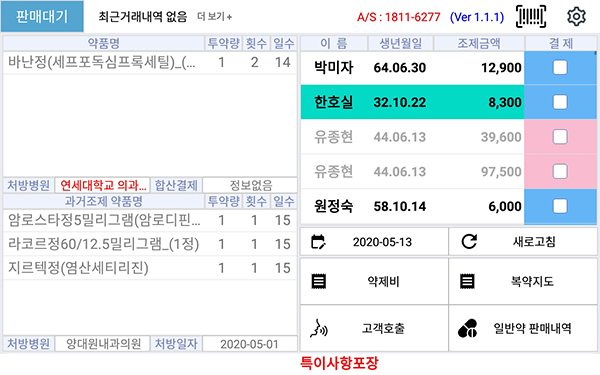Click the 정보없음 combined payment field
Screen dimensions: 600x375
[250, 185]
